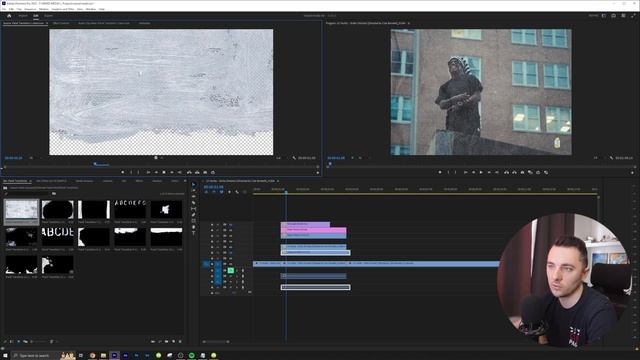Select the Razor tool

[x=193, y=202]
